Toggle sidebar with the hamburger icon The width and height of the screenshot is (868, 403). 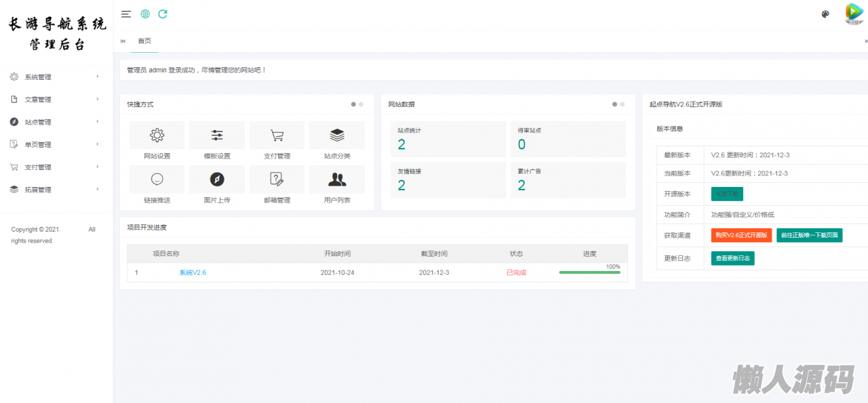(x=126, y=14)
